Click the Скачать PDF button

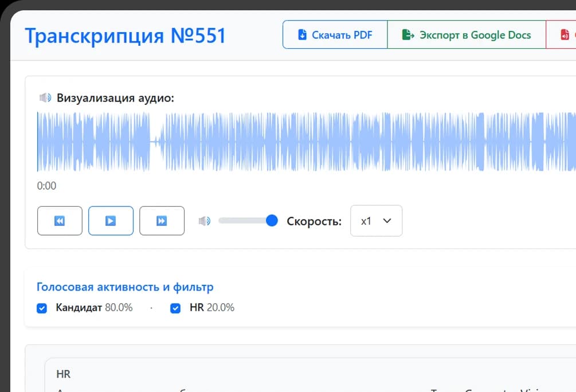coord(335,35)
